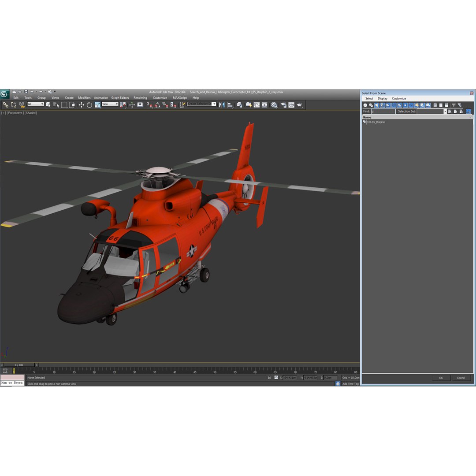This screenshot has height=476, width=476.
Task: Choose the Unlink Selection tool
Action: (13, 105)
